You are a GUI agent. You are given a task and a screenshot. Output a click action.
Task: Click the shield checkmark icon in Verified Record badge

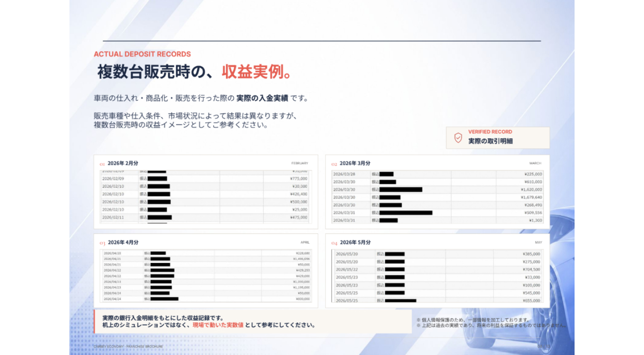(x=458, y=137)
